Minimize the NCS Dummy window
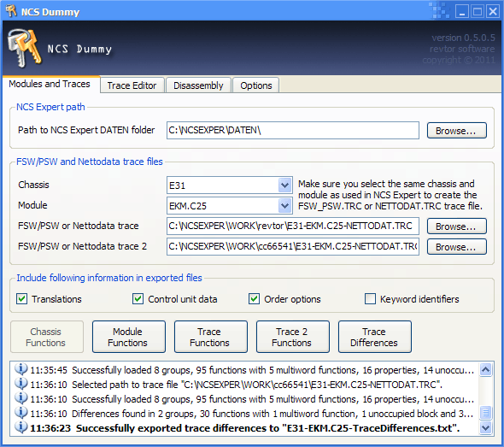504x447 pixels. pyautogui.click(x=462, y=12)
